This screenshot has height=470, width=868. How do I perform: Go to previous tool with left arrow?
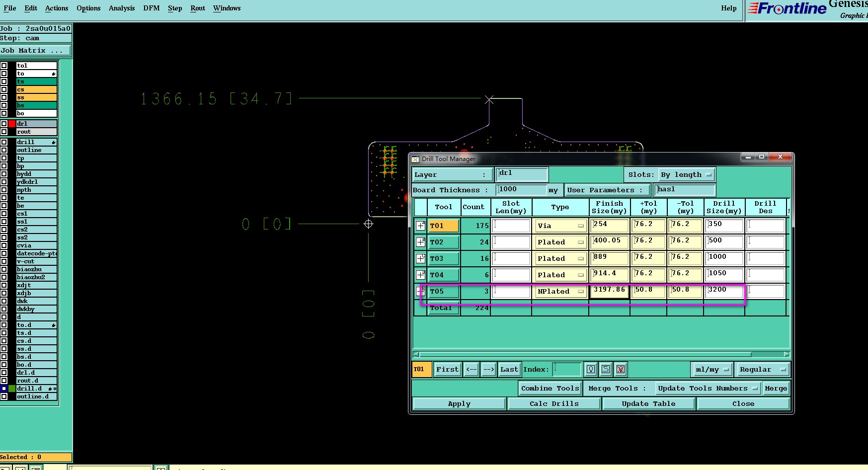point(472,369)
